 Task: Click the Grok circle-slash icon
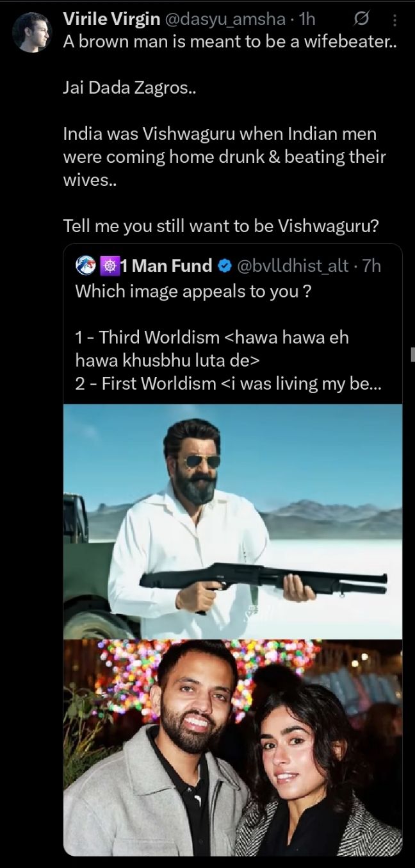(x=361, y=21)
